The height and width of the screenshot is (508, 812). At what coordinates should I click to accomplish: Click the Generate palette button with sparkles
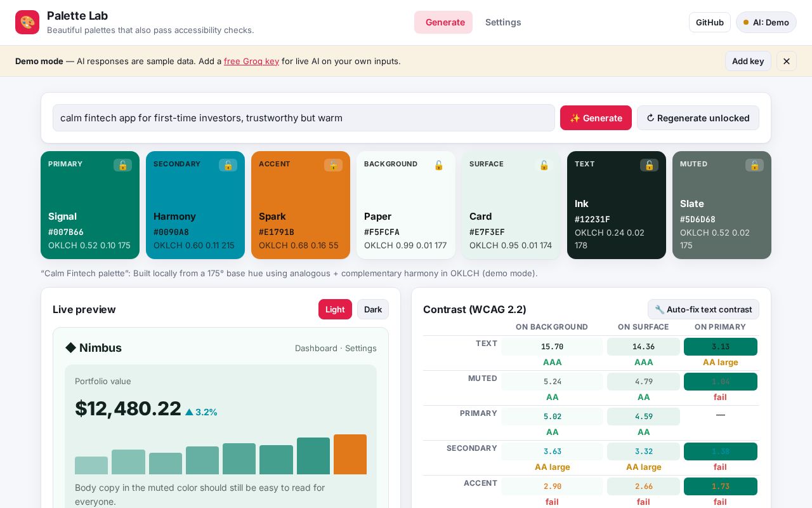tap(596, 118)
